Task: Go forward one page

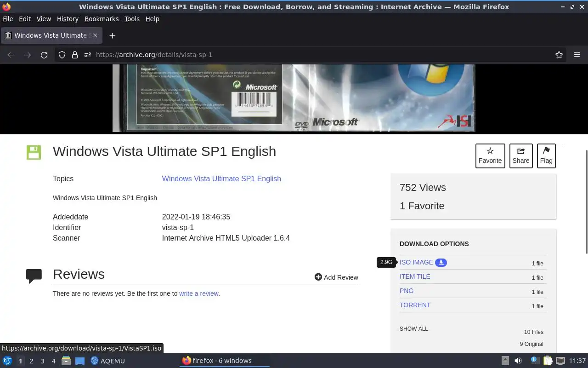Action: coord(28,55)
